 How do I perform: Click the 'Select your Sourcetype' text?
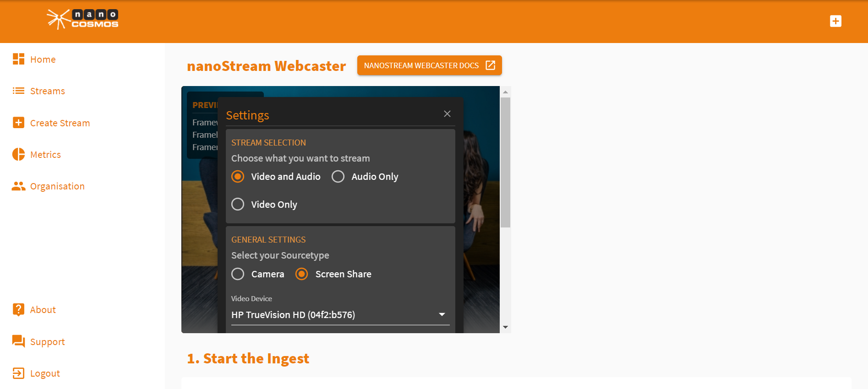click(x=280, y=255)
